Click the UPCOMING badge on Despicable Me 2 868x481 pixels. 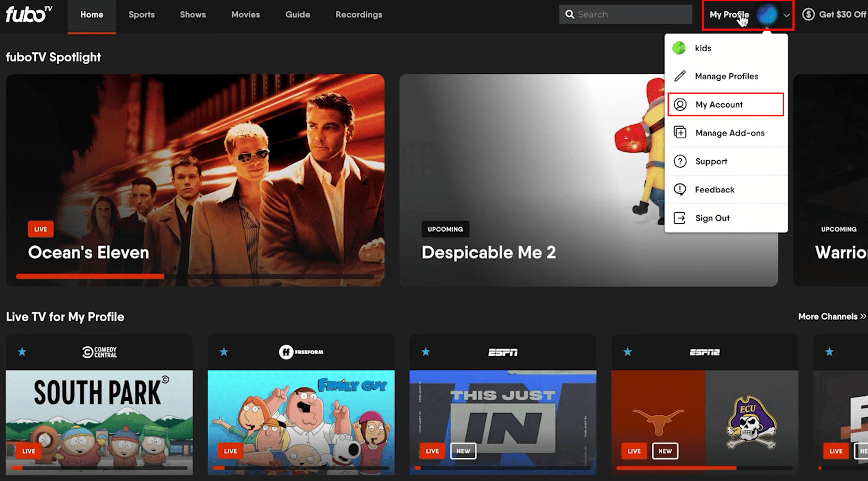pos(445,229)
